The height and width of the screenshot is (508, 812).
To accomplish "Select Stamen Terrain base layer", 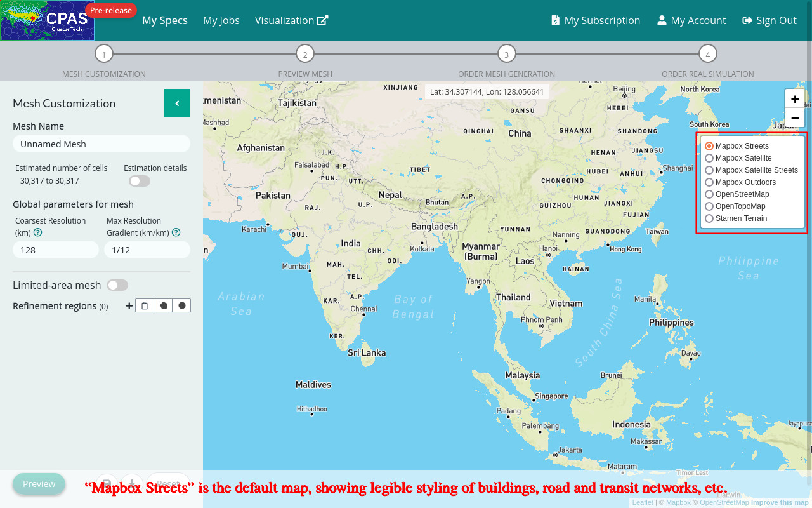I will pos(709,218).
